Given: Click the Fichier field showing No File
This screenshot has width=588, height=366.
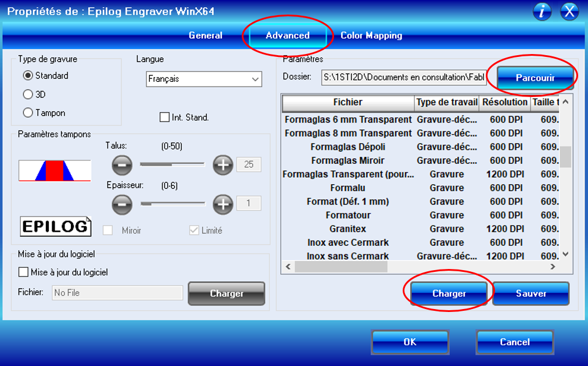Looking at the screenshot, I should tap(117, 292).
